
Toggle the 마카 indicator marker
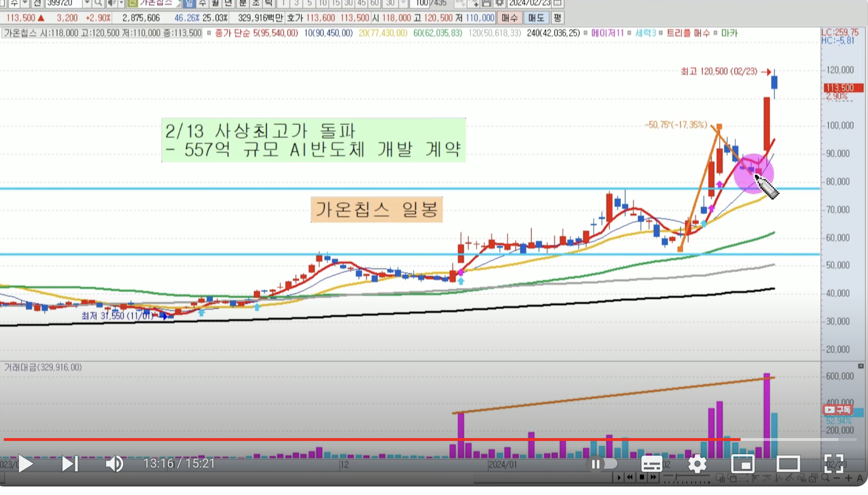[x=730, y=33]
